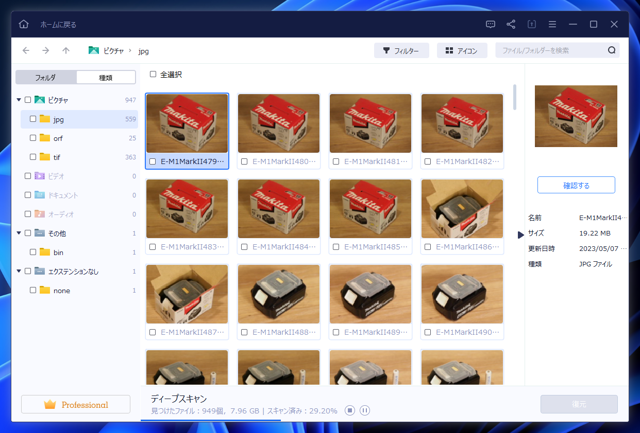
Task: Click the search magnifier icon
Action: (x=611, y=50)
